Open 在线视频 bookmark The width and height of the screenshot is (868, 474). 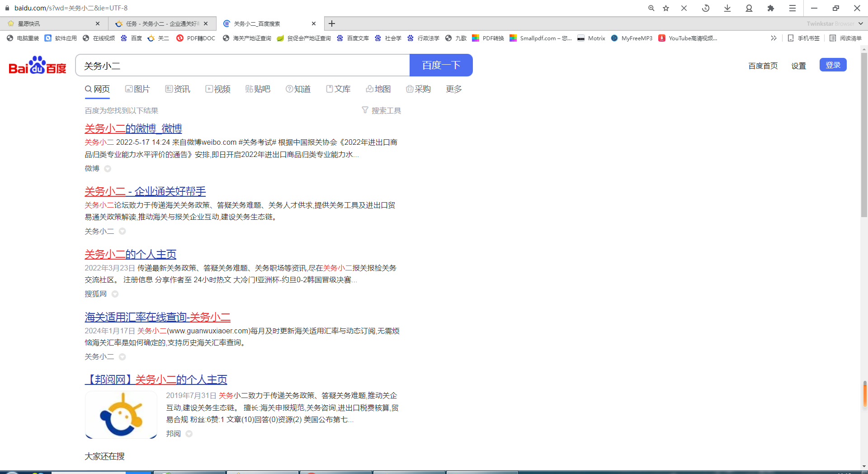coord(99,38)
